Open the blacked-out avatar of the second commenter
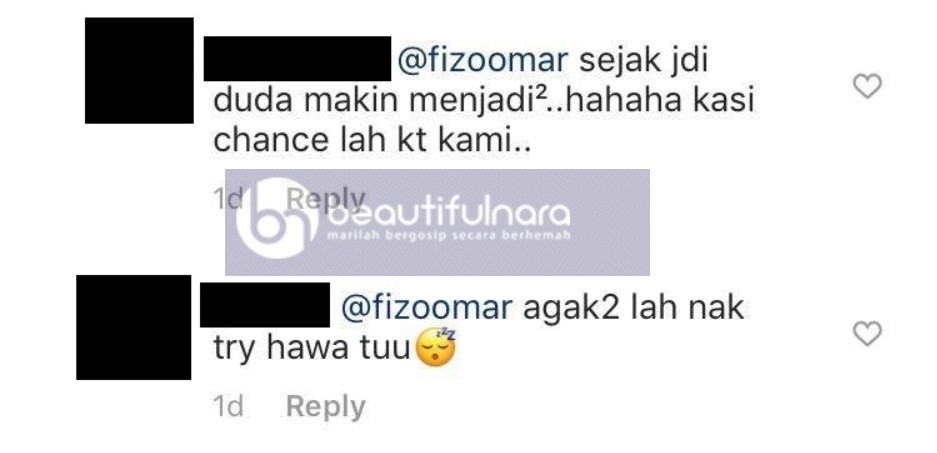The height and width of the screenshot is (453, 937). (134, 327)
